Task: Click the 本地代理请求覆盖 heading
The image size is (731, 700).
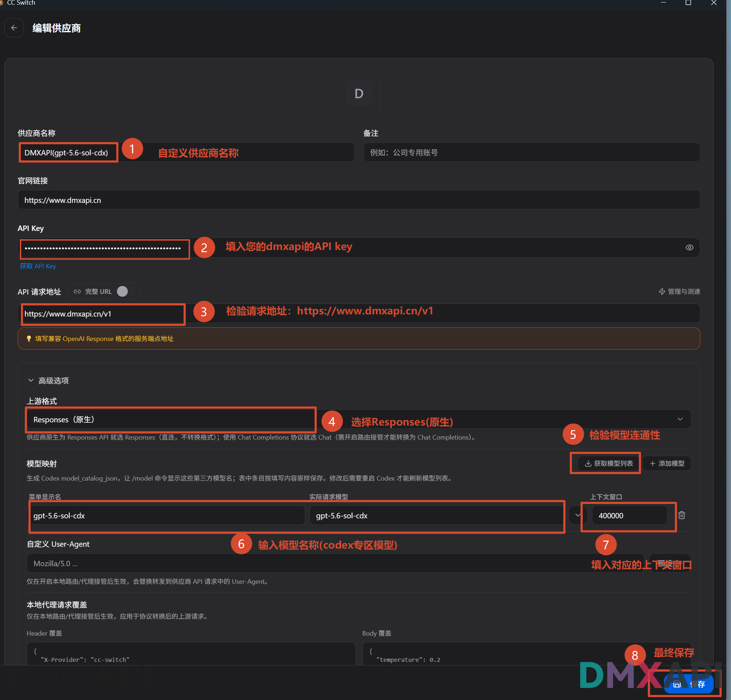Action: [57, 605]
